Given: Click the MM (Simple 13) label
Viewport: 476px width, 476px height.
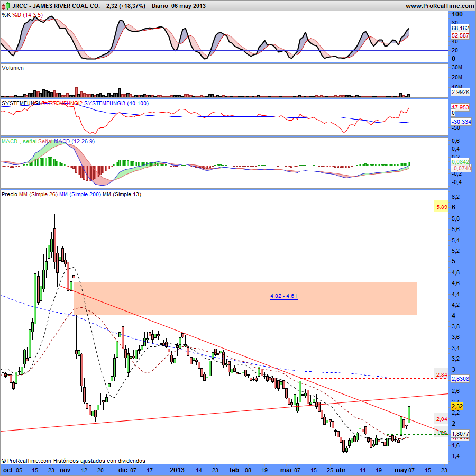Looking at the screenshot, I should [122, 194].
